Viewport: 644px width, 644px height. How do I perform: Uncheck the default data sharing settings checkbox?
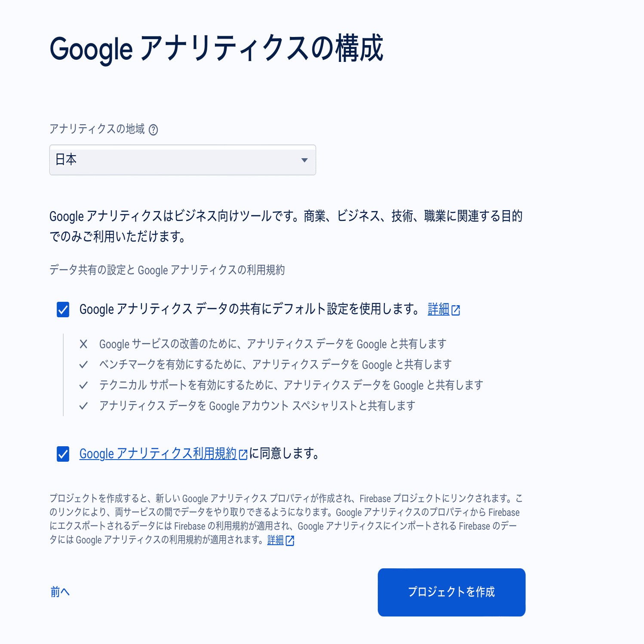[63, 309]
